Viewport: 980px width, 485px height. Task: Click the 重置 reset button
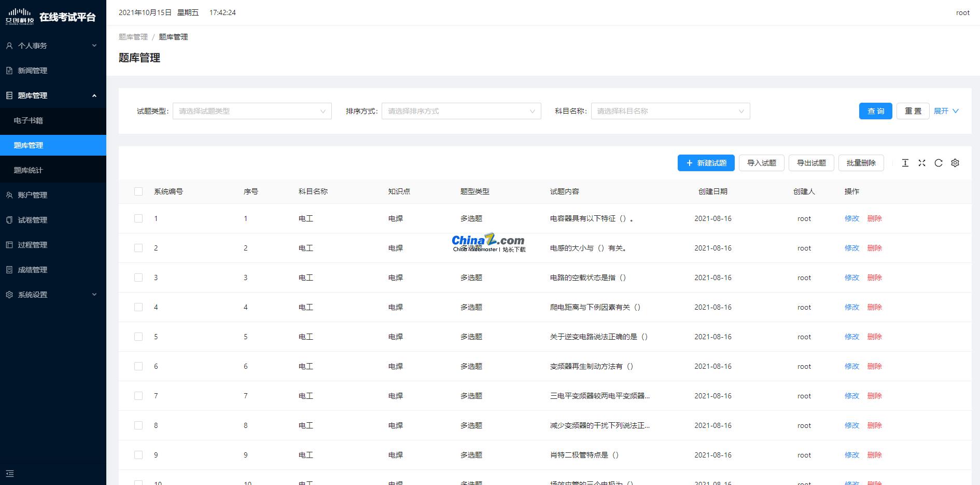[x=913, y=111]
